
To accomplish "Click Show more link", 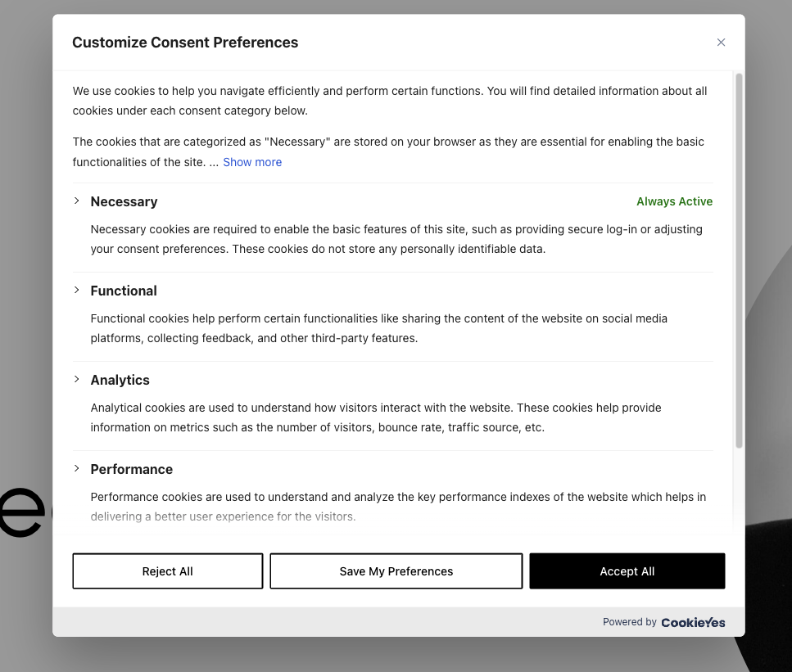I will [x=252, y=162].
